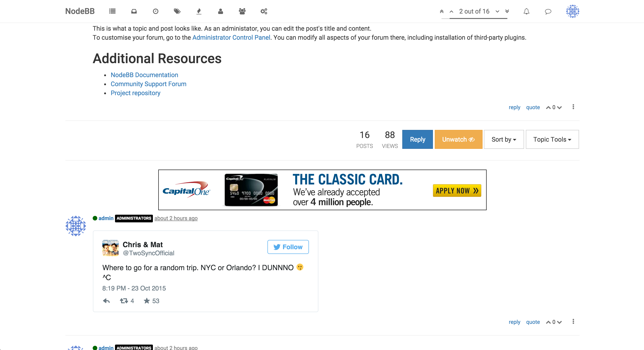Click the NodeBB hamburger menu icon
The width and height of the screenshot is (644, 350).
(x=113, y=11)
